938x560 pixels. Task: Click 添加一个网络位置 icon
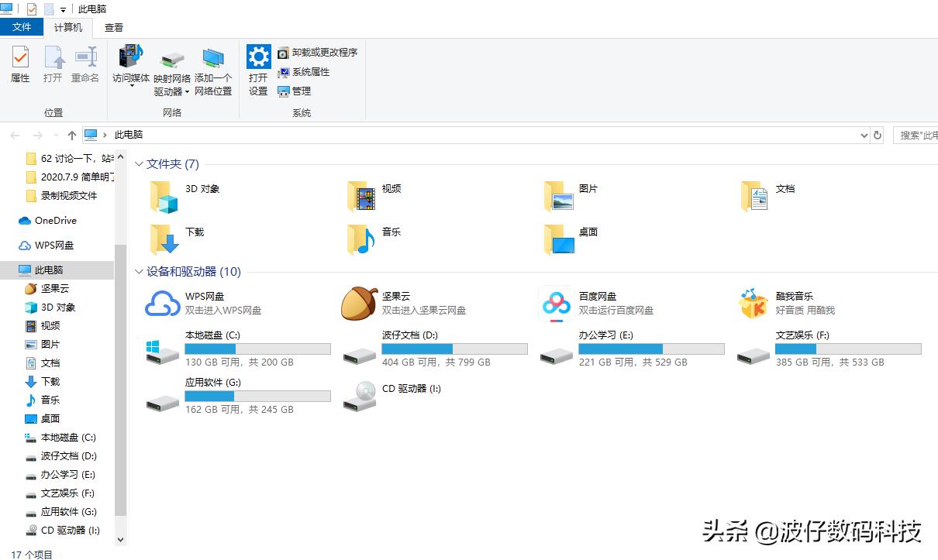pyautogui.click(x=214, y=70)
